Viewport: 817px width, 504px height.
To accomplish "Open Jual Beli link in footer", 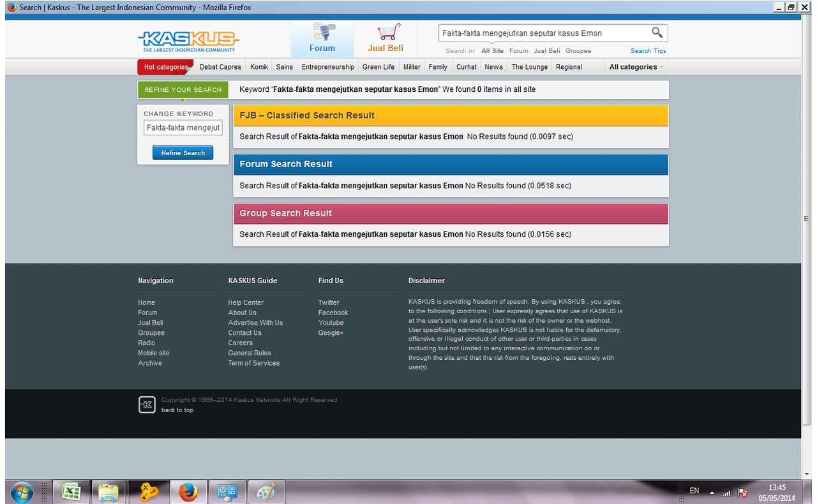I will pyautogui.click(x=151, y=323).
